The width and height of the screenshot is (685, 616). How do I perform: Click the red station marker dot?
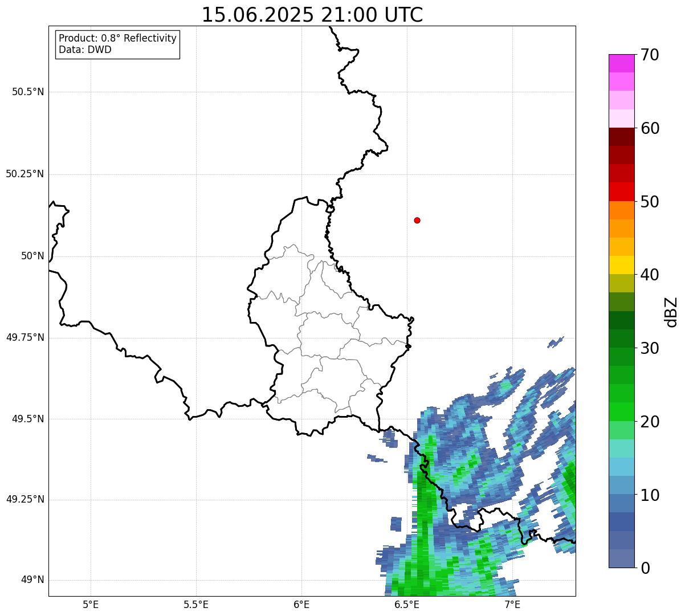[x=417, y=220]
